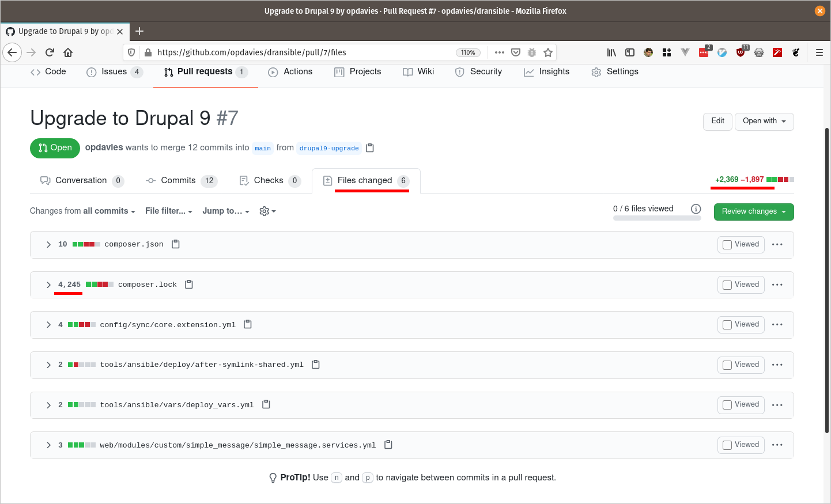
Task: Open the Review changes dropdown
Action: (753, 211)
